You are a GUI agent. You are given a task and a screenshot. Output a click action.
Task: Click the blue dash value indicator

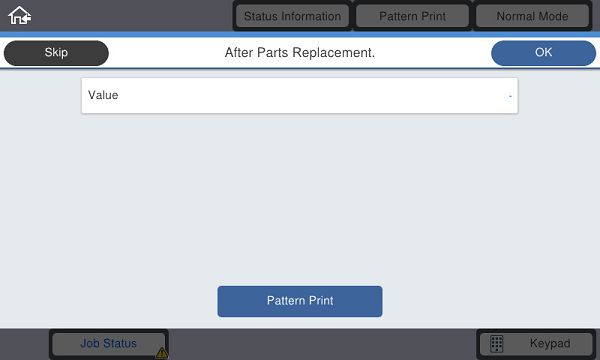(510, 96)
